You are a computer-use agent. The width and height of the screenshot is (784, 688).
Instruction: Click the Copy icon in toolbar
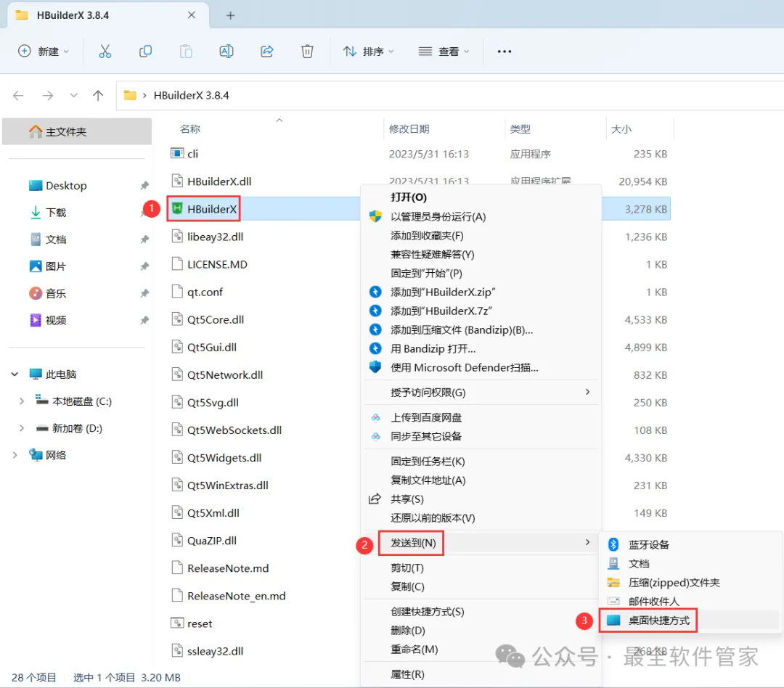coord(145,52)
